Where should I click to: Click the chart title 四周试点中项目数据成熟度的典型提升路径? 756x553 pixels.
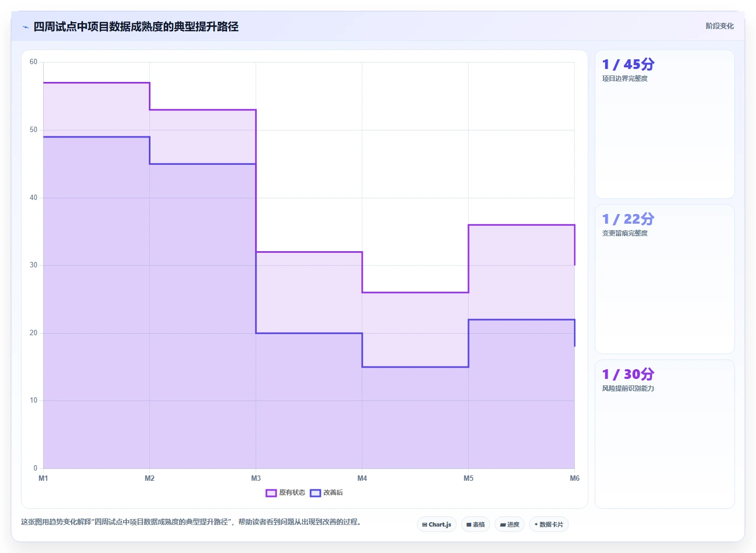tap(136, 26)
